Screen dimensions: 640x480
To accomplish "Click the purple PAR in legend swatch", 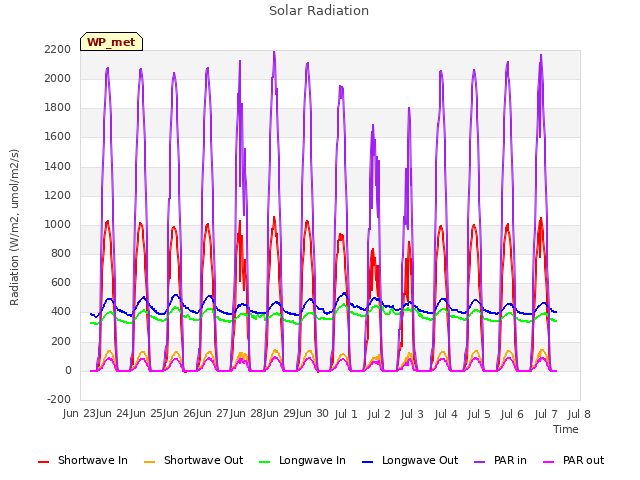I will click(x=480, y=462).
